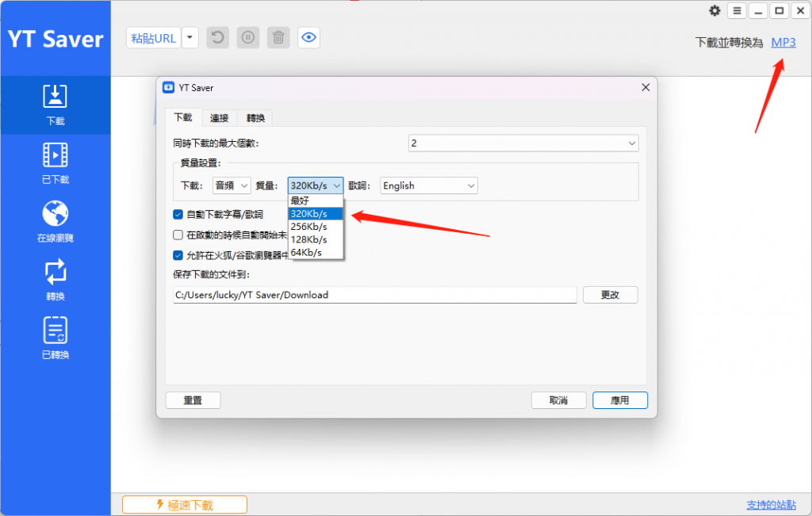Viewport: 812px width, 516px height.
Task: Click the resume/retry all toolbar icon
Action: [217, 38]
